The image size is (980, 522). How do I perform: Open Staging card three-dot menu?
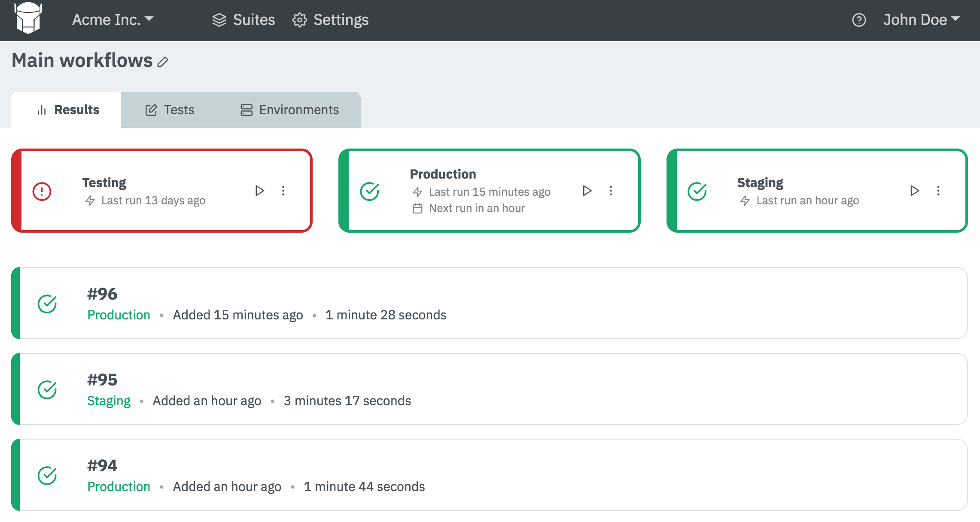click(x=938, y=191)
